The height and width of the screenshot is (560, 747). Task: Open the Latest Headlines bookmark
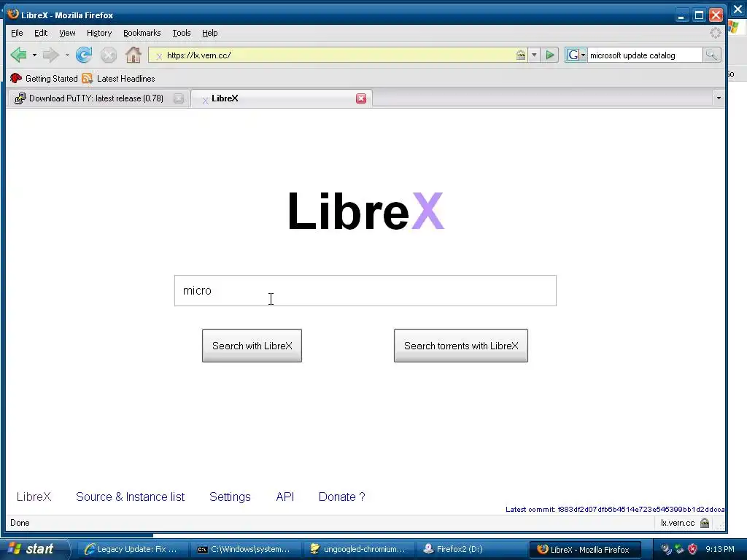pos(119,79)
